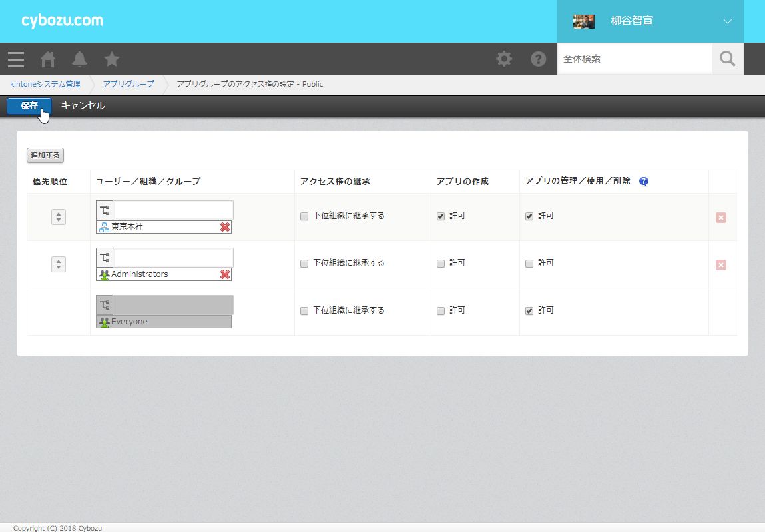Open the notifications bell

80,59
